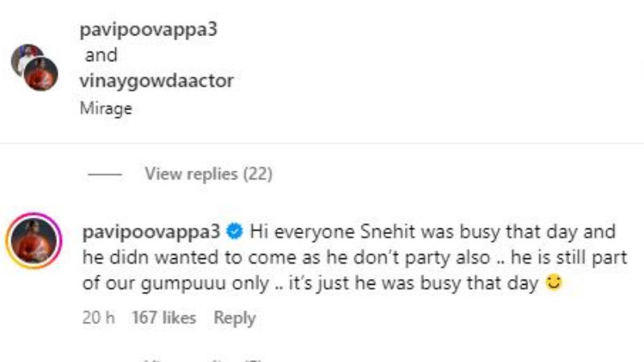Viewport: 644px width, 362px height.
Task: Open pavipoovappa3 username in the comment
Action: click(152, 232)
